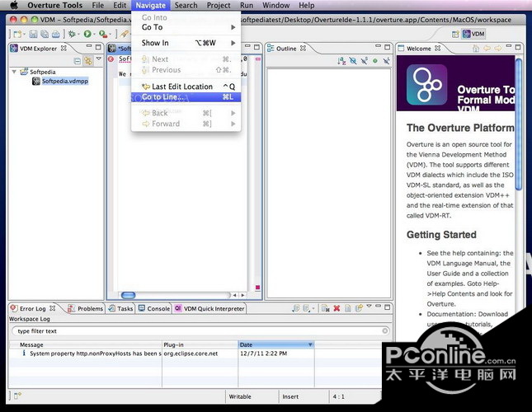Click the Debug bug icon
532x412 pixels.
pyautogui.click(x=72, y=34)
